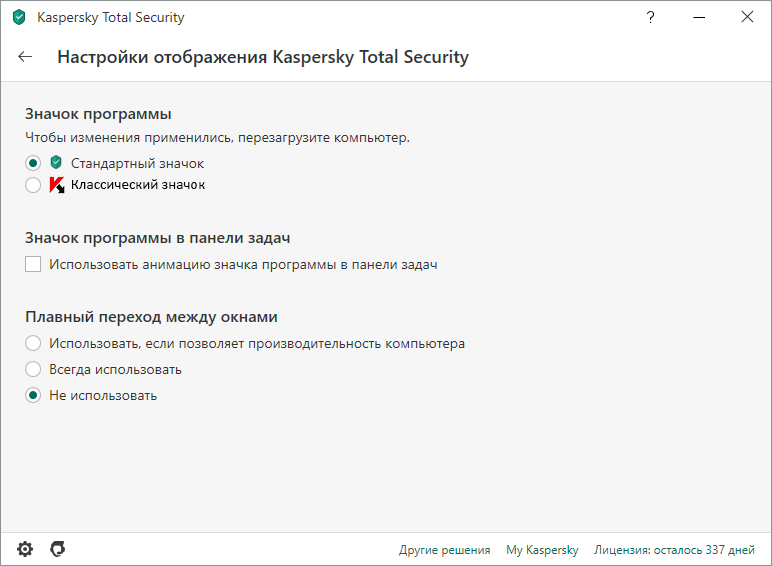
Task: Click the red classic Kaspersky icon image
Action: tap(57, 185)
